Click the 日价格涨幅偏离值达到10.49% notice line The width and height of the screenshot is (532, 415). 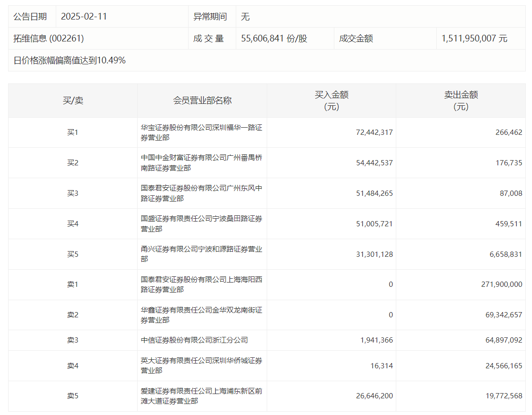tap(70, 61)
